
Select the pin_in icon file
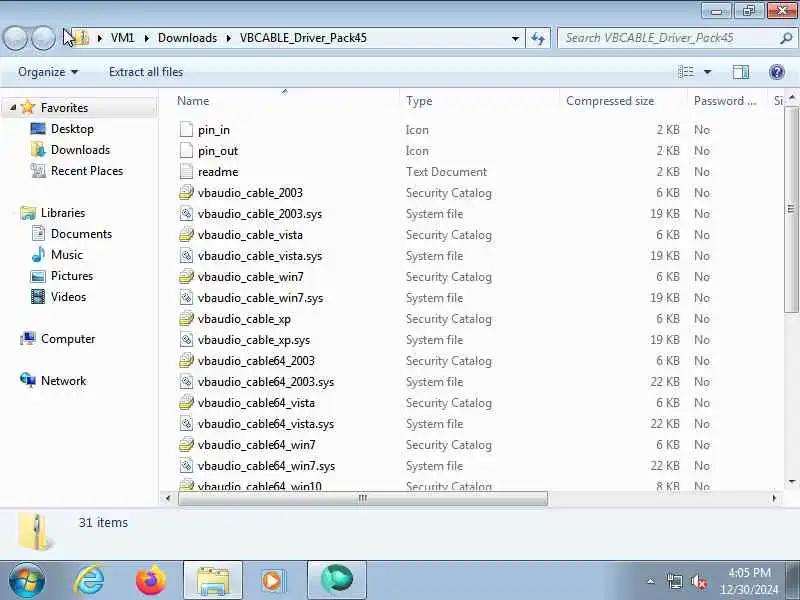pyautogui.click(x=186, y=130)
